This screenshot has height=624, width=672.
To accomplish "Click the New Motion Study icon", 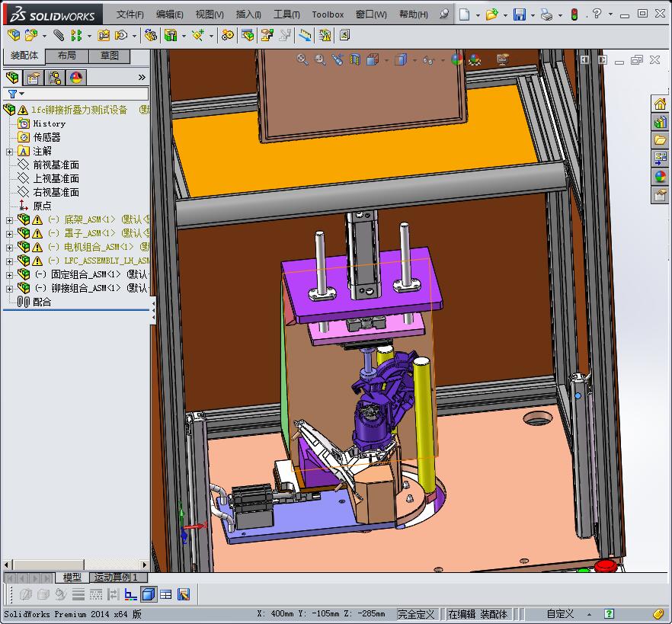I will click(x=228, y=35).
